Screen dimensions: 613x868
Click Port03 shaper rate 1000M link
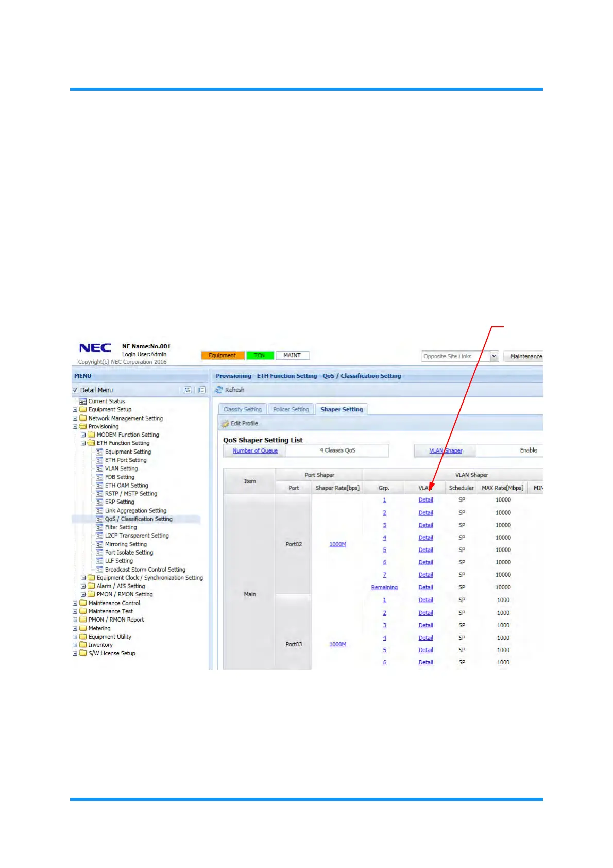(337, 644)
